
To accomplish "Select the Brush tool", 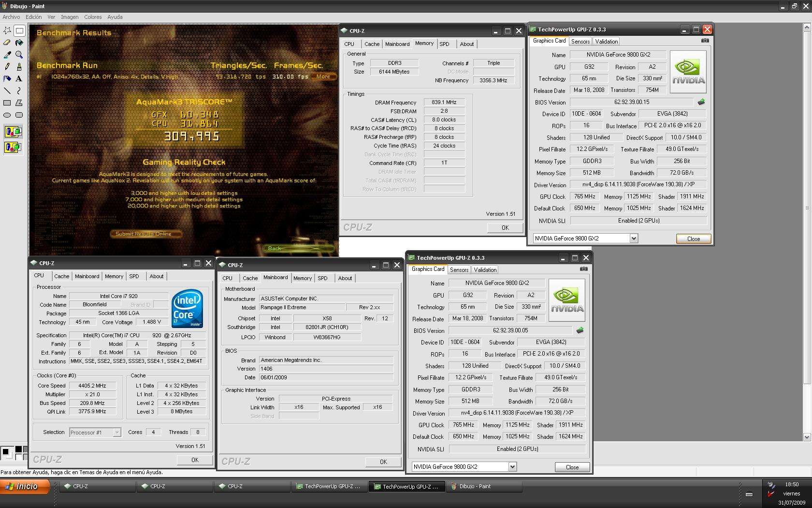I will (19, 67).
